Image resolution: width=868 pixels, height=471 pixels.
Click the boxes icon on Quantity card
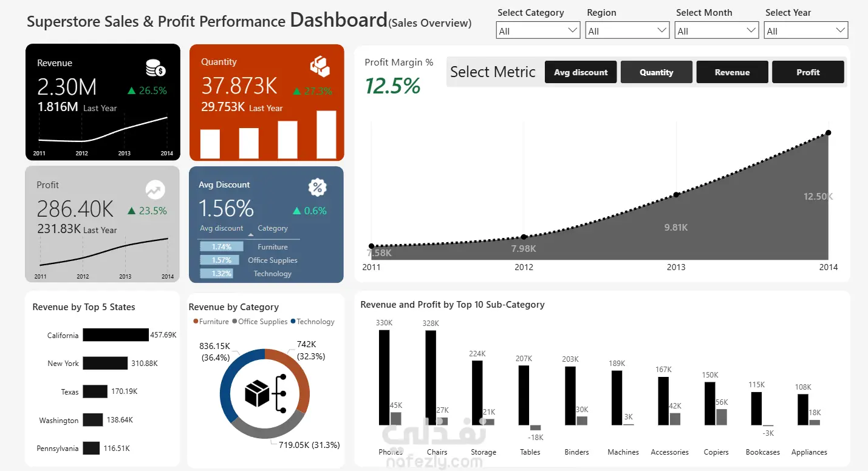(320, 66)
